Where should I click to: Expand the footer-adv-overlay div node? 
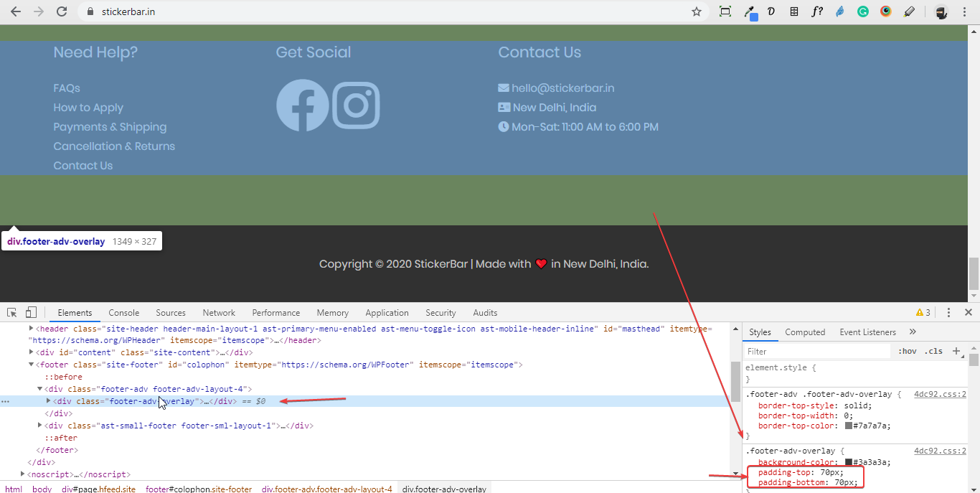coord(49,401)
